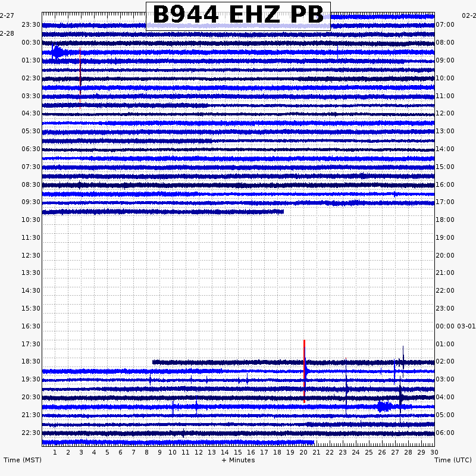Image resolution: width=476 pixels, height=476 pixels.
Task: Click the 2-28 date label
Action: (7, 34)
